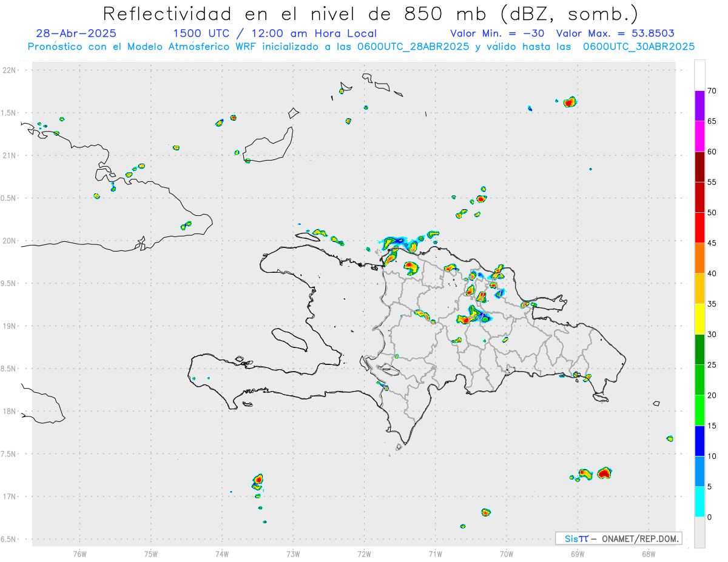Image resolution: width=728 pixels, height=562 pixels.
Task: Click the dark green 25-30 dBZ swatch
Action: (699, 349)
